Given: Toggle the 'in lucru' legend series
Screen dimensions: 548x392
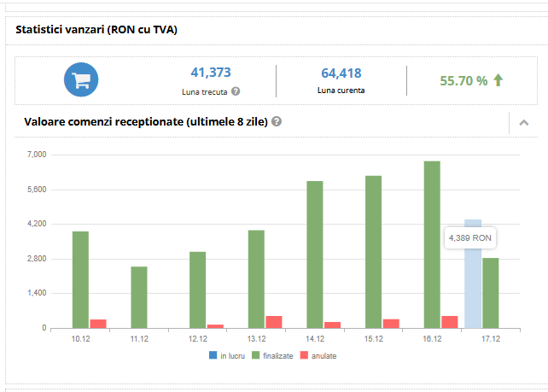Looking at the screenshot, I should 226,355.
